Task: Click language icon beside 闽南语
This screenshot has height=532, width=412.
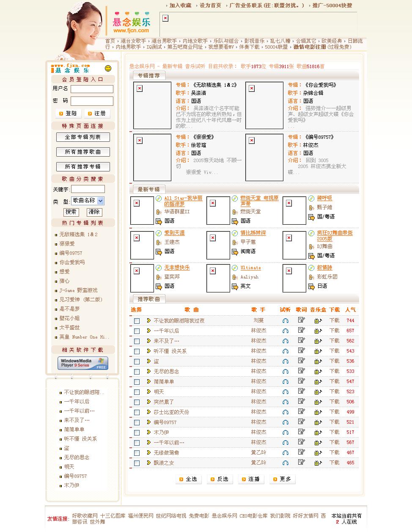Action: 235,252
